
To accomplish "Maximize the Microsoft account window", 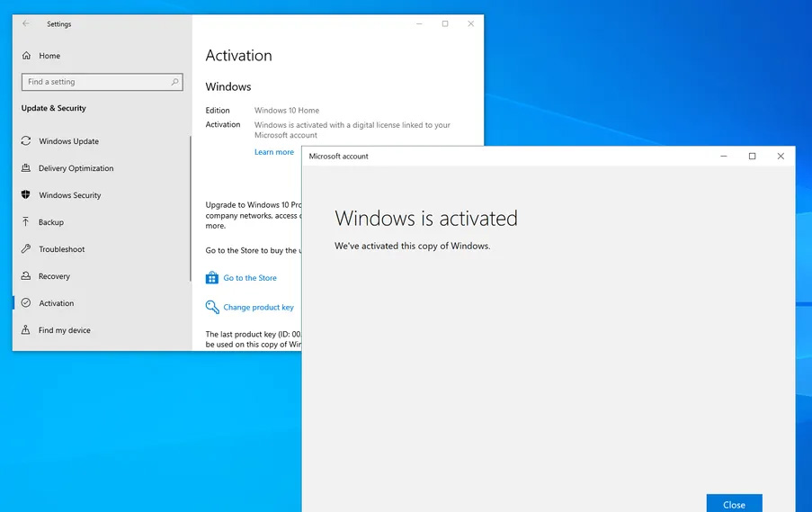I will (752, 157).
